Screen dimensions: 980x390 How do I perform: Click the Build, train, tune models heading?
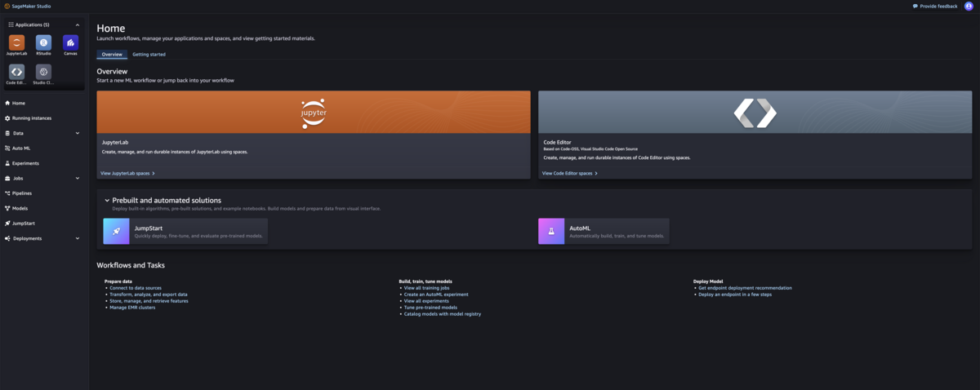click(x=425, y=281)
